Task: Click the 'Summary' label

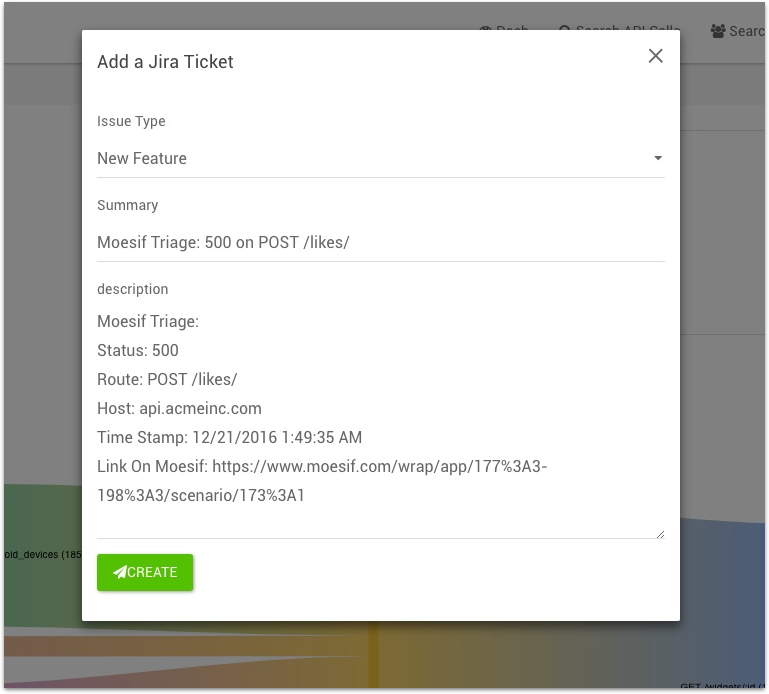Action: tap(128, 205)
